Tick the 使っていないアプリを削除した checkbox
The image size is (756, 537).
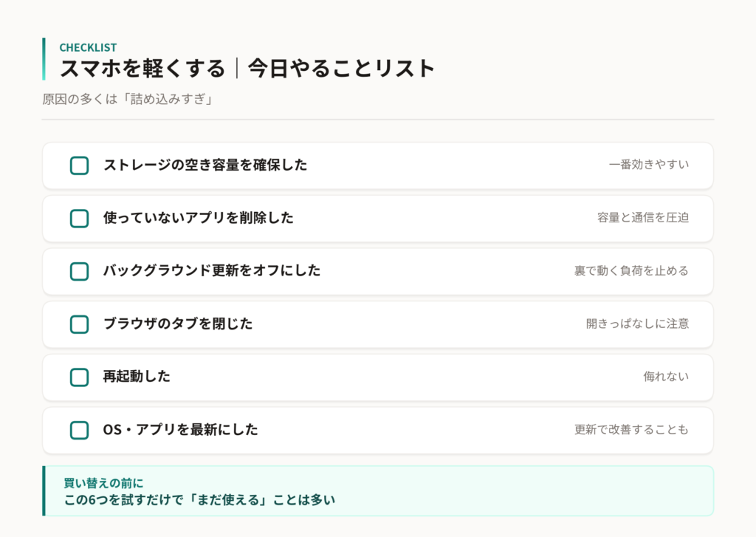click(80, 219)
